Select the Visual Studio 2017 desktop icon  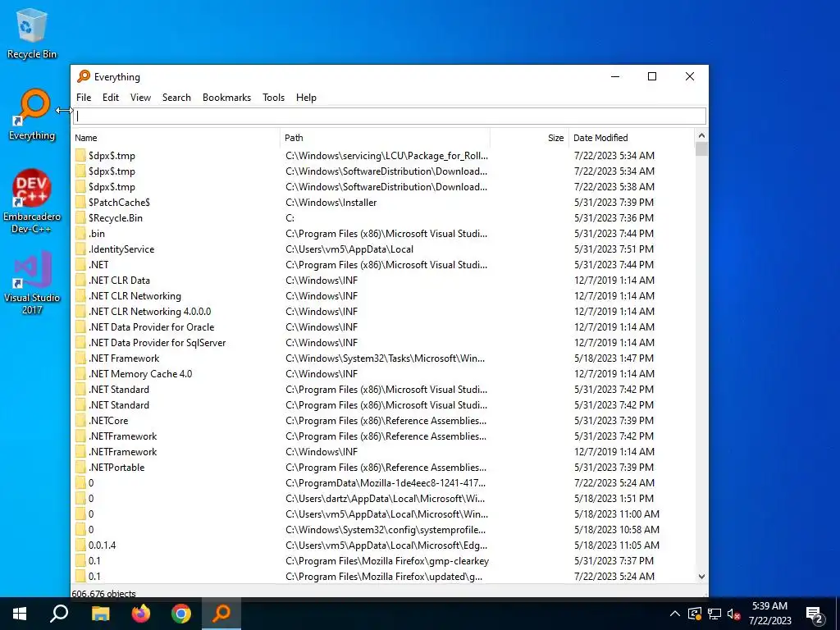(x=32, y=283)
